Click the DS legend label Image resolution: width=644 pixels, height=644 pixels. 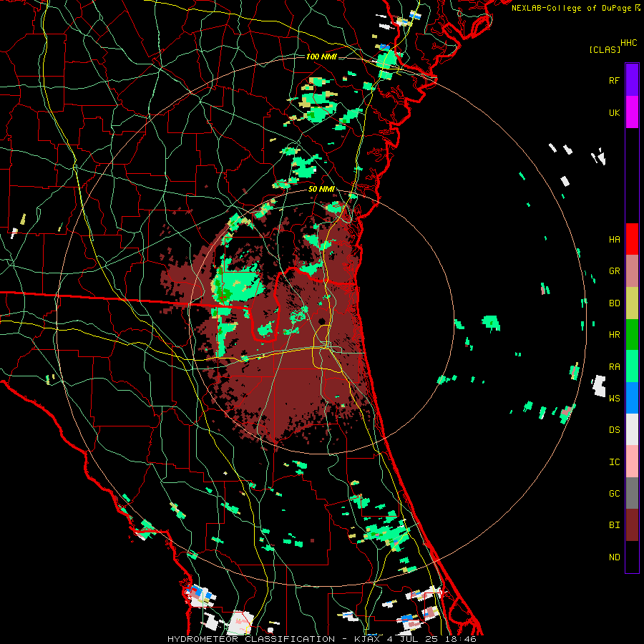(x=614, y=429)
